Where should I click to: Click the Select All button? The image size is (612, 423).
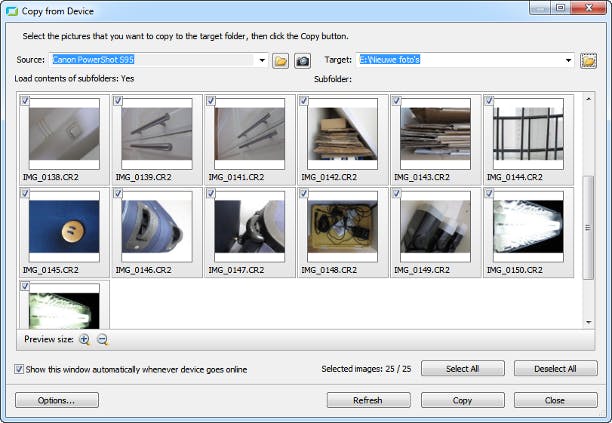pyautogui.click(x=463, y=368)
